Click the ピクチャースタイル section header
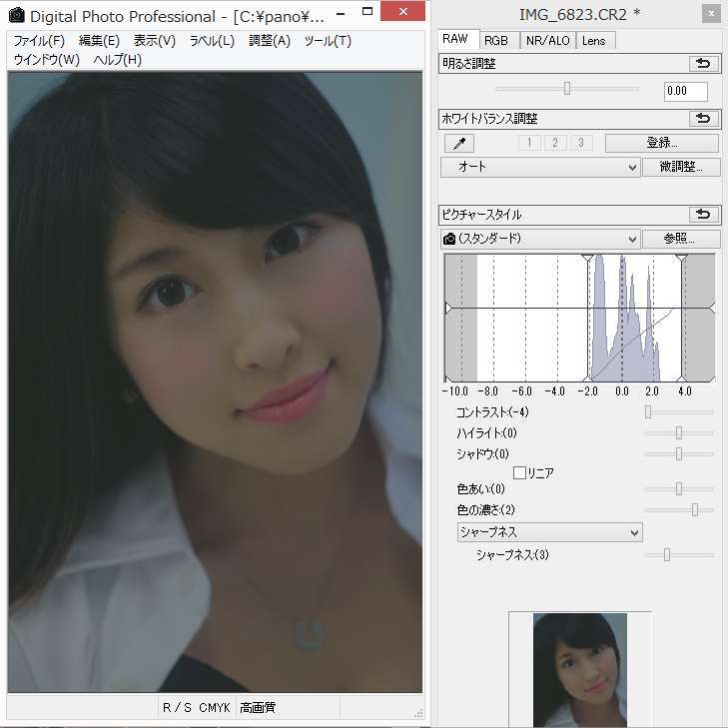Image resolution: width=728 pixels, height=728 pixels. [579, 215]
